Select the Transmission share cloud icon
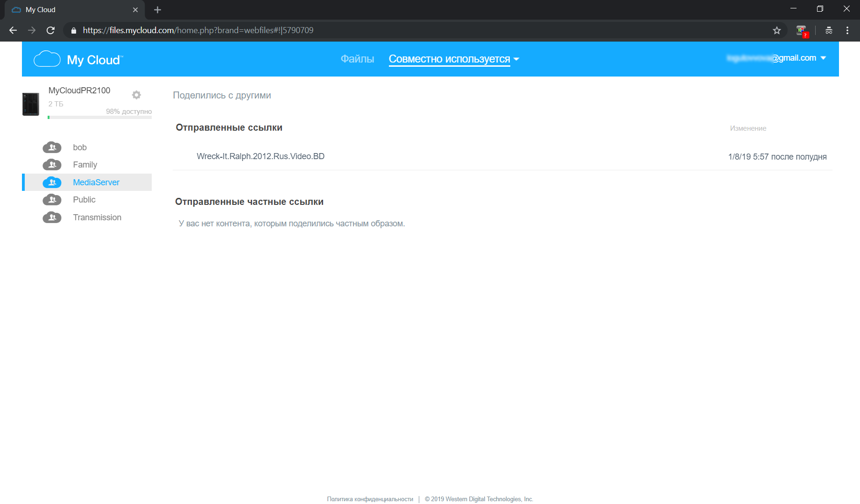 (x=52, y=217)
